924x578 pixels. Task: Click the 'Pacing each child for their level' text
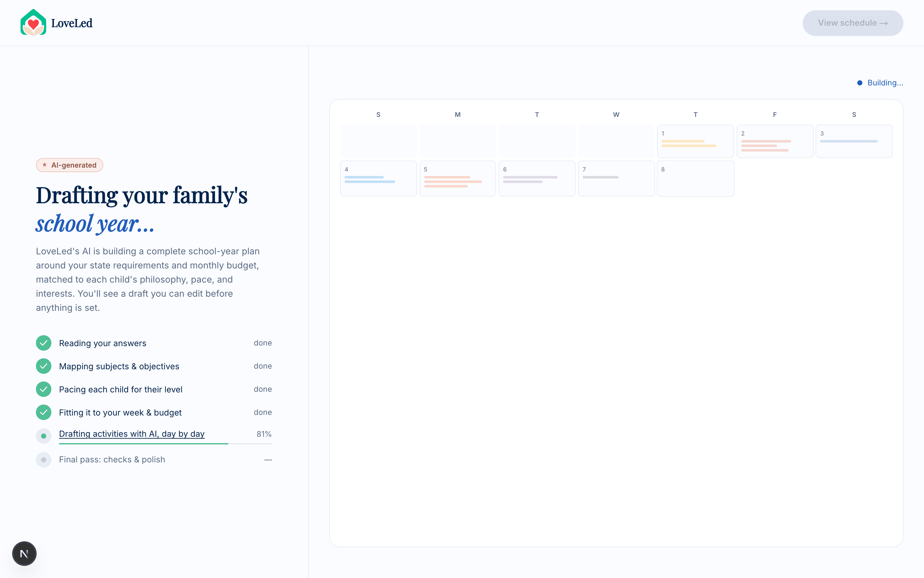(x=121, y=390)
